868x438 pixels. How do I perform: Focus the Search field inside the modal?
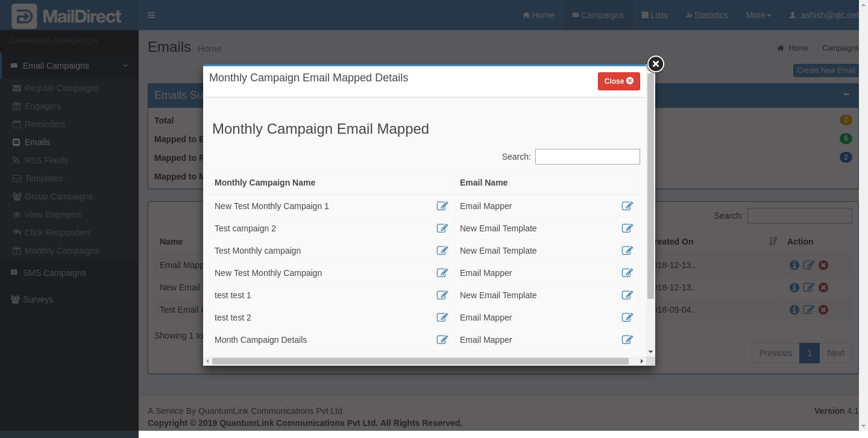pyautogui.click(x=587, y=157)
